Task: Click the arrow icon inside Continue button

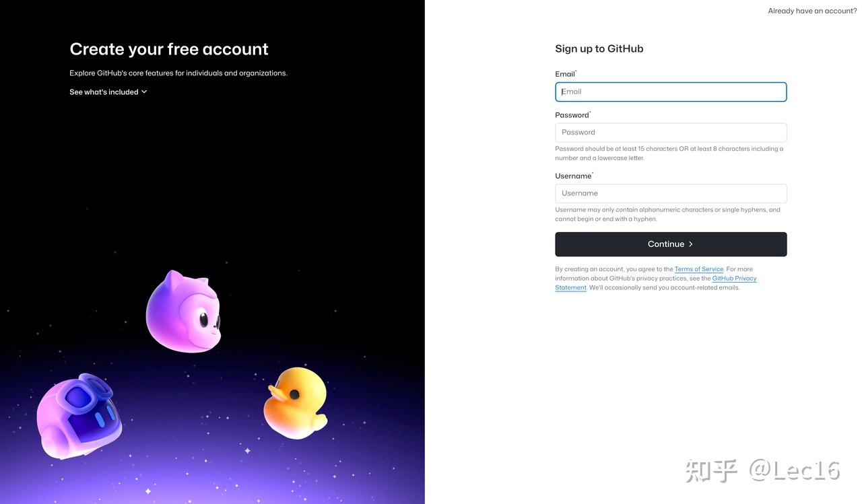Action: click(690, 244)
